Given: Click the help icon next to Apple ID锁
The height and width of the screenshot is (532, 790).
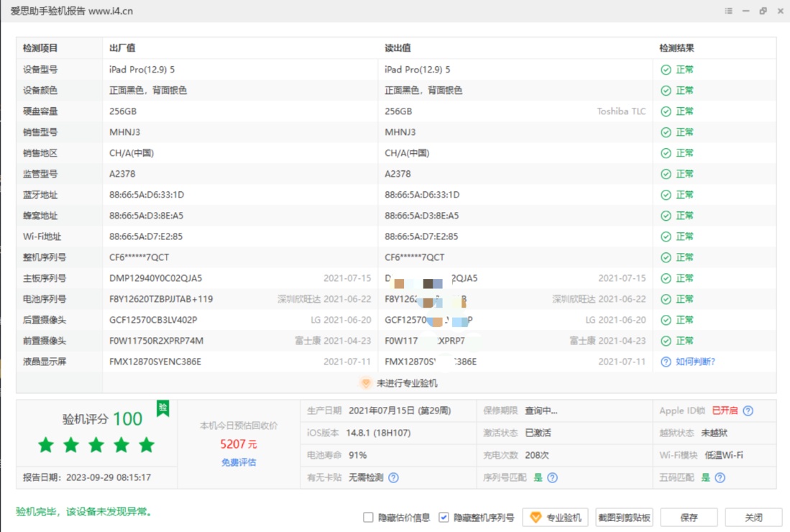Looking at the screenshot, I should 748,411.
